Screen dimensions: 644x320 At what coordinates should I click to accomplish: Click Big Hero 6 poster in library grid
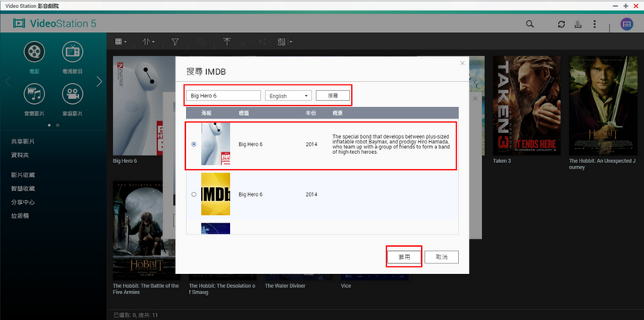pos(144,106)
